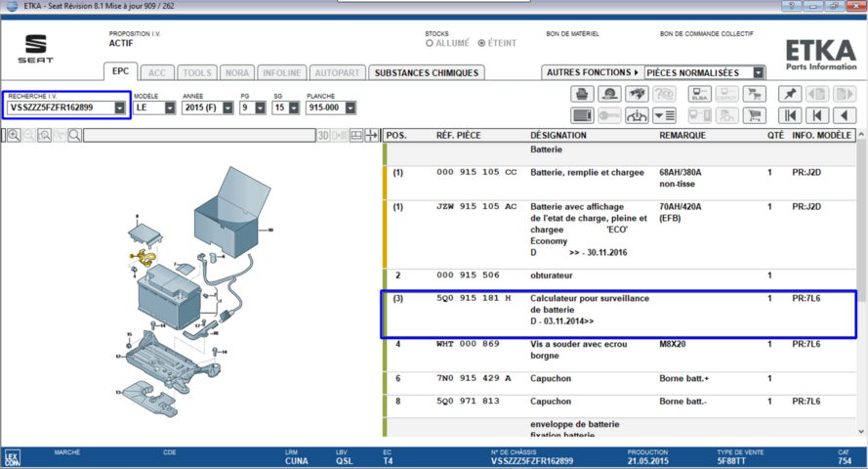
Task: Jump to first page with double-bar arrow
Action: [x=789, y=115]
